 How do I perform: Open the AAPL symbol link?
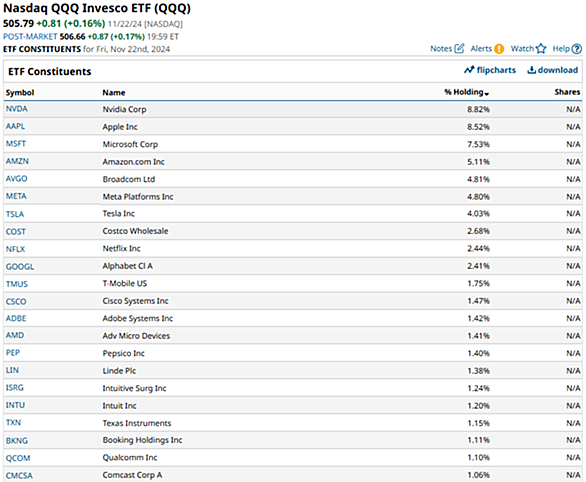[x=15, y=126]
